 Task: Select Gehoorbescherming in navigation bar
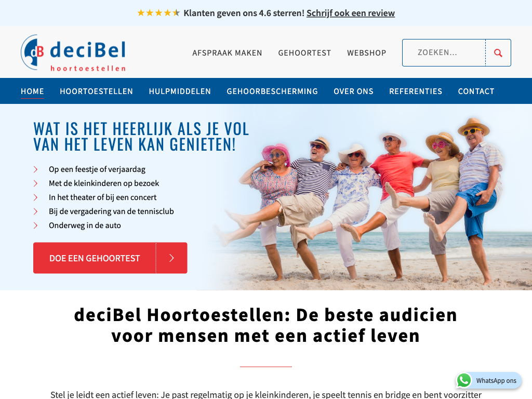pos(272,91)
